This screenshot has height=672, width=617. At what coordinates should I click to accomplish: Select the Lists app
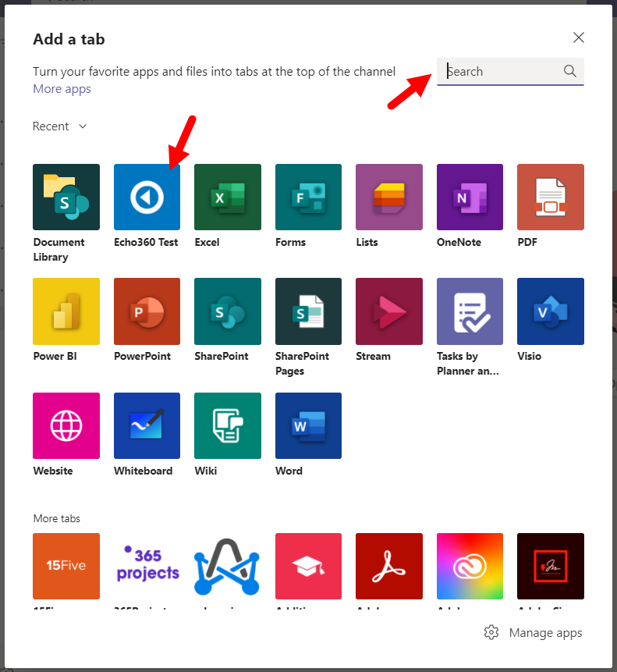tap(388, 197)
